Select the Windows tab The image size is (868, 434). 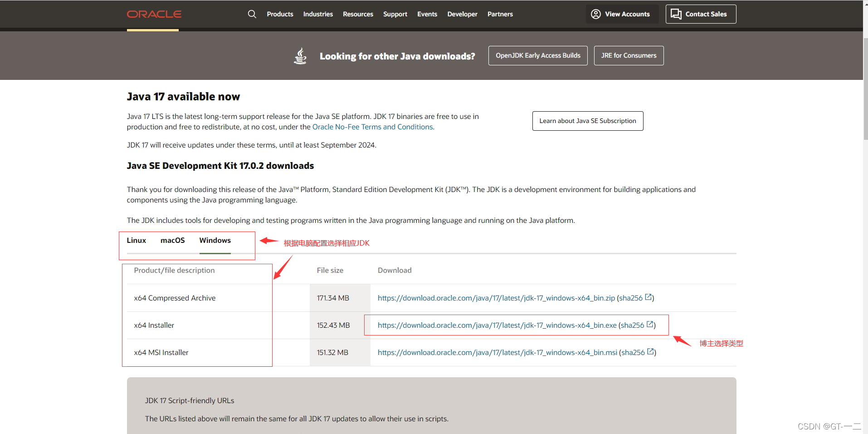pos(215,241)
